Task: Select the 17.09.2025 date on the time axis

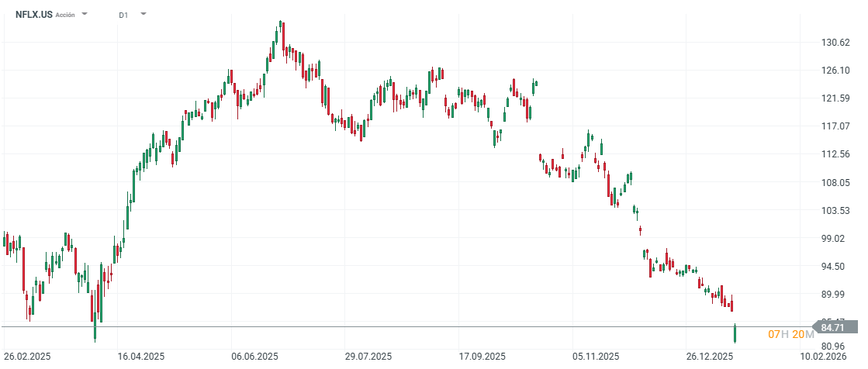Action: click(x=482, y=357)
